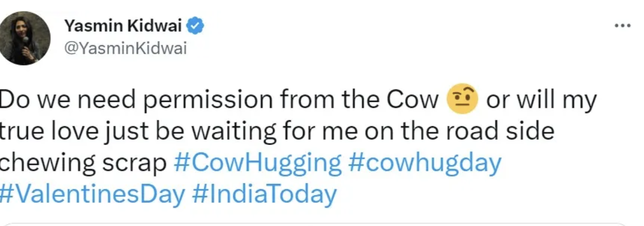Click Yasmin Kidwai's profile avatar

25,38
